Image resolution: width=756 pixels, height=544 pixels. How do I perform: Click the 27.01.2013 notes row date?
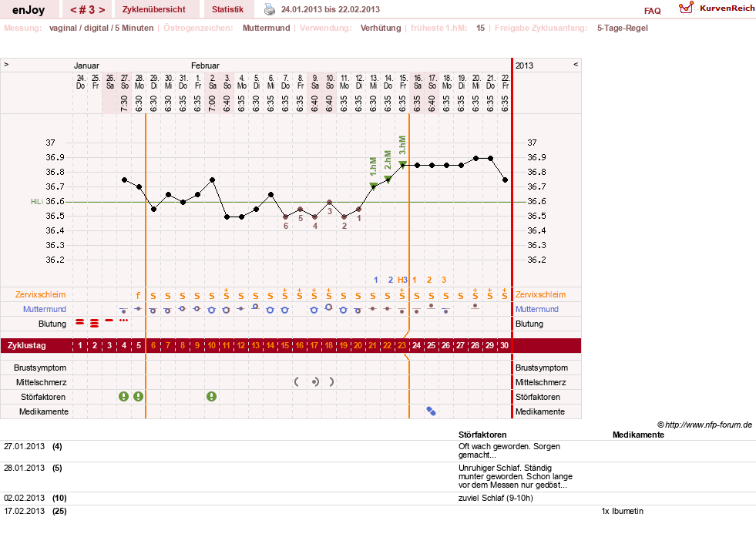point(24,447)
